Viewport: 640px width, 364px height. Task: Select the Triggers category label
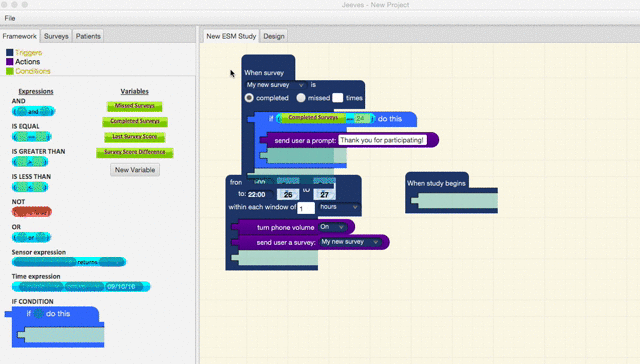pos(29,52)
